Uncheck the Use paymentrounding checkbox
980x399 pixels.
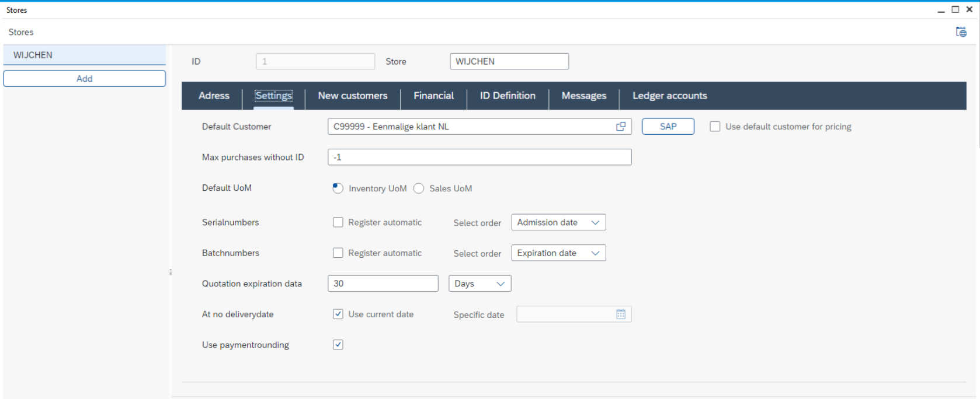(338, 345)
